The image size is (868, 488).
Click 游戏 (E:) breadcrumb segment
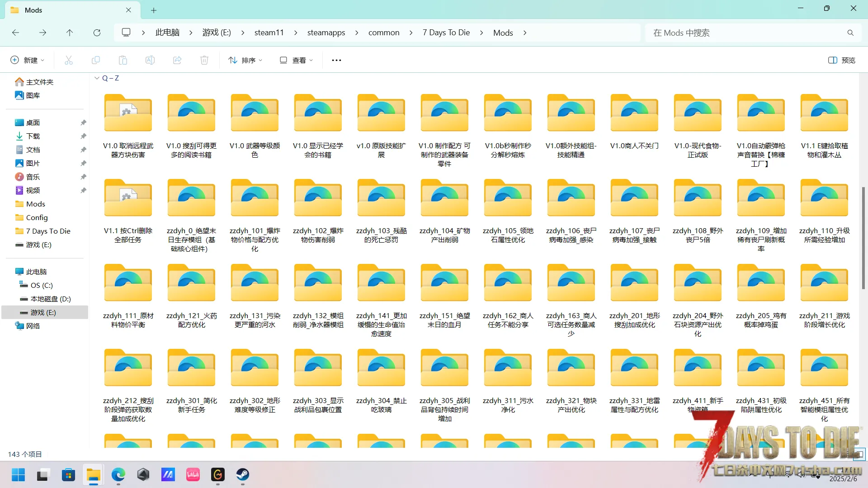click(x=217, y=33)
